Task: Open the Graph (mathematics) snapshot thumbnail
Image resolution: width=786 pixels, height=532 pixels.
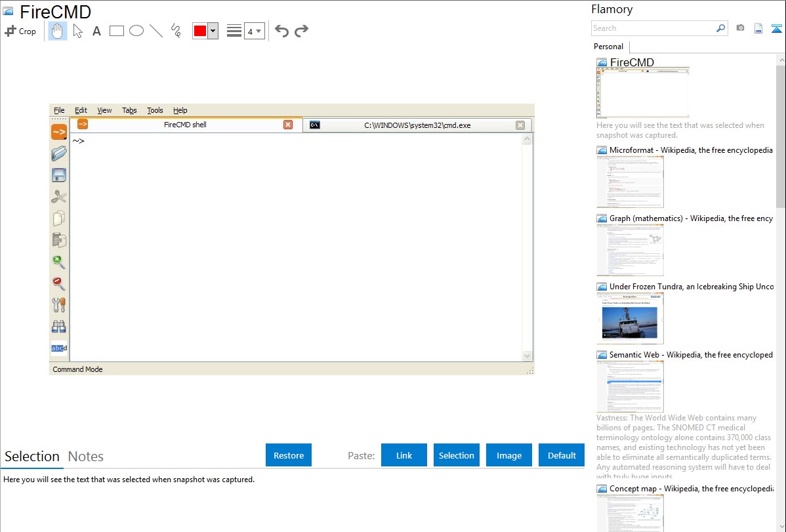Action: pyautogui.click(x=630, y=250)
